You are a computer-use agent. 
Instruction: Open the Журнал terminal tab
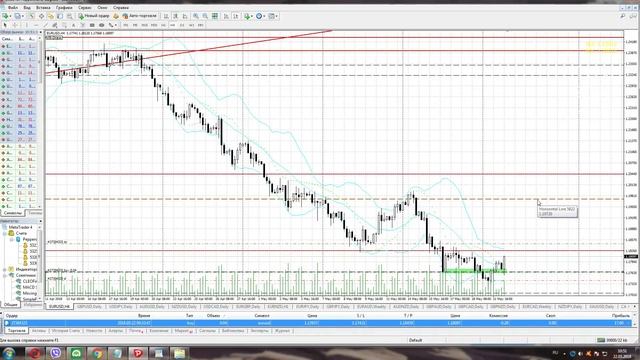tap(282, 331)
